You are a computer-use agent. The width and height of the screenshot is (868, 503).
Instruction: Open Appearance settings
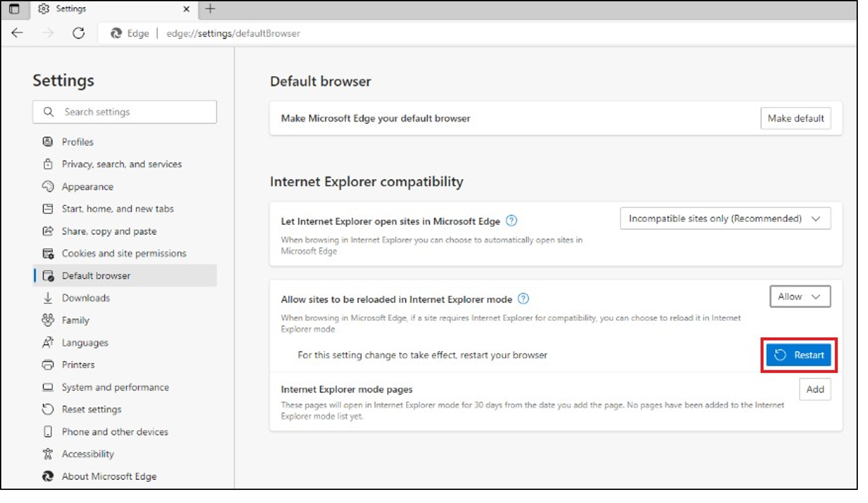coord(125,187)
